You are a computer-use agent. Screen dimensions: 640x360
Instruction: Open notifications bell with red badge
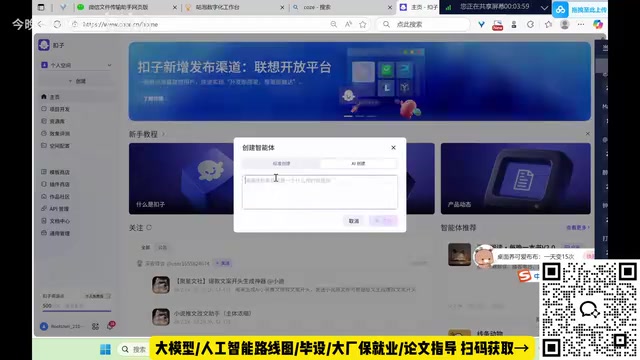tap(110, 326)
